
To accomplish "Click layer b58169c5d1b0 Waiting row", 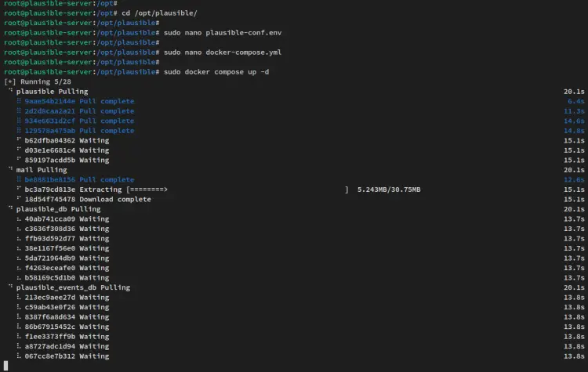I will click(67, 277).
